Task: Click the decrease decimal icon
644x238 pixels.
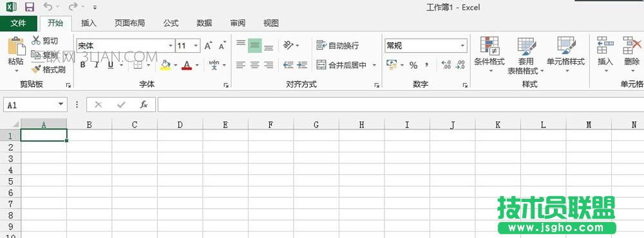Action: [x=460, y=65]
